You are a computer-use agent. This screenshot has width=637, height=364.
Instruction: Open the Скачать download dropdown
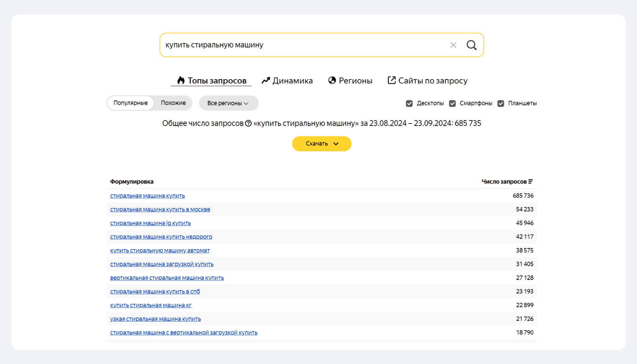coord(322,144)
